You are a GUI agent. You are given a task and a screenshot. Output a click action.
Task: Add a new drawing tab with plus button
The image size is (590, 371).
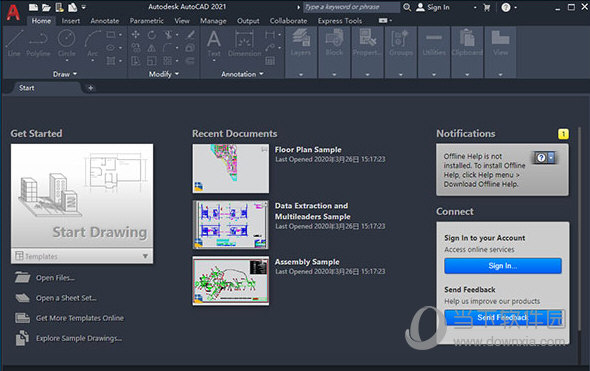(x=91, y=88)
